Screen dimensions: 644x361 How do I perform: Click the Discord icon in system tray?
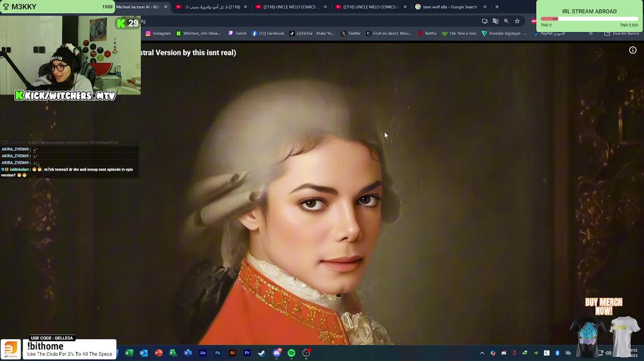point(504,353)
